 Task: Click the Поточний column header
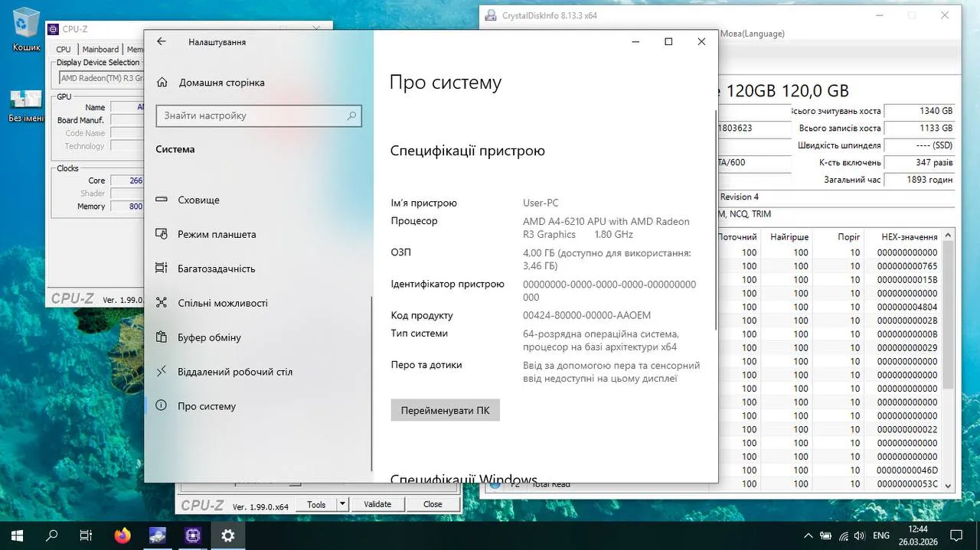737,237
